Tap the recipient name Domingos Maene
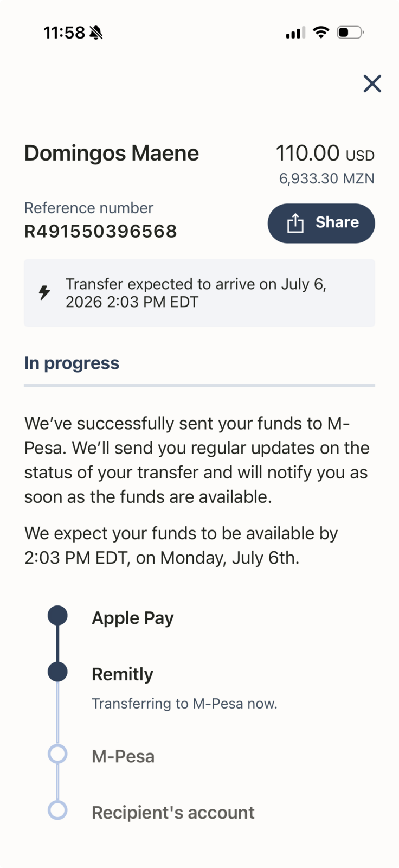 click(x=112, y=154)
